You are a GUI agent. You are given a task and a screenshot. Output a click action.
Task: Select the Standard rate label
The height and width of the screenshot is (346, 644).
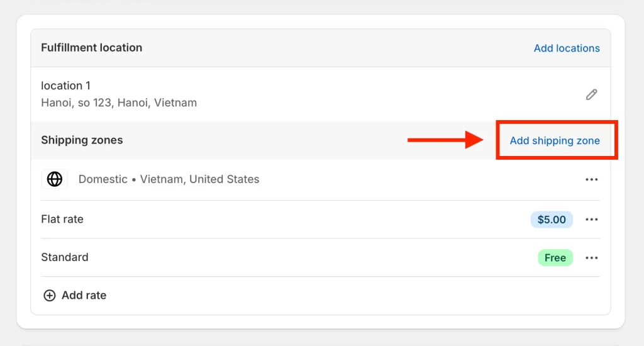65,257
